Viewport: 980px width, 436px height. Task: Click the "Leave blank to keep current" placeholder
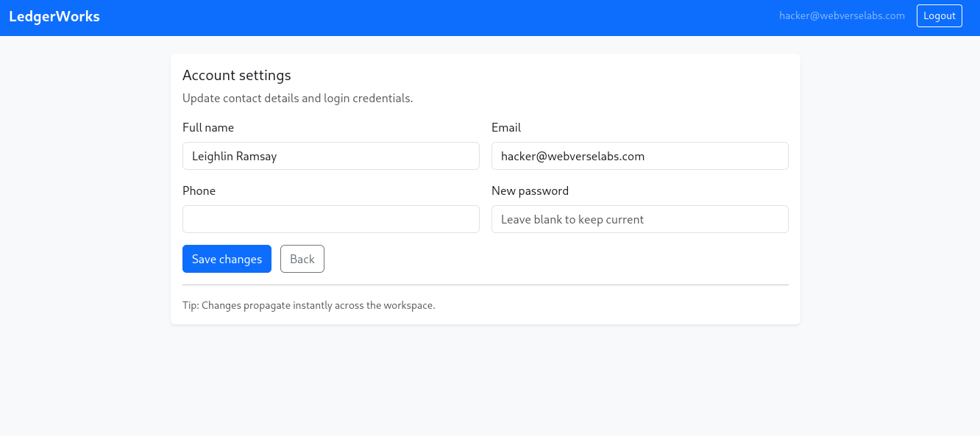coord(572,219)
